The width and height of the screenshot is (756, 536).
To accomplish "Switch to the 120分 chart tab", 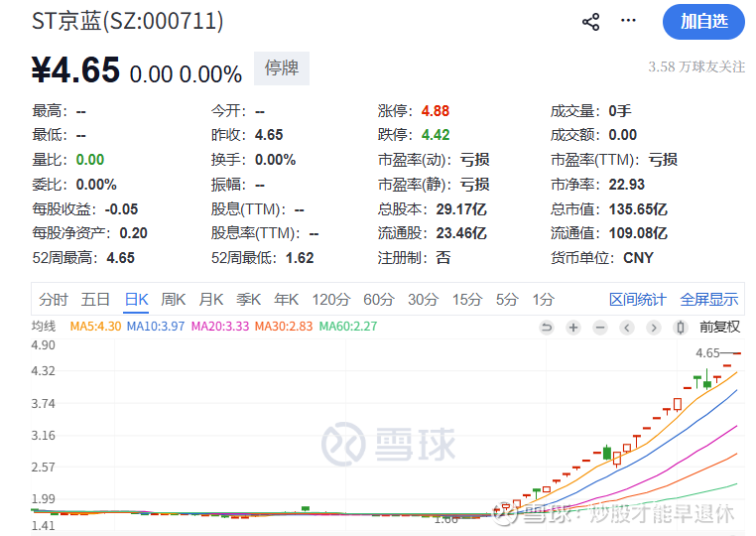I will point(330,300).
